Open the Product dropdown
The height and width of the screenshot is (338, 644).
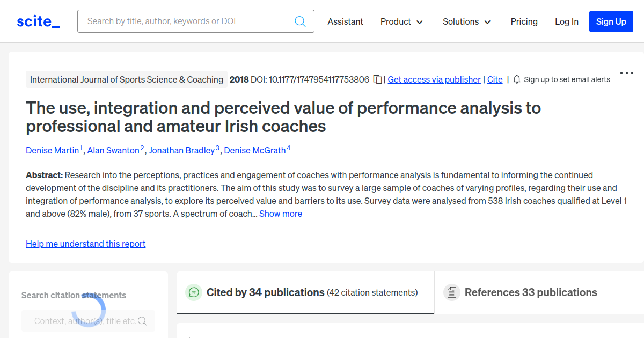(401, 21)
